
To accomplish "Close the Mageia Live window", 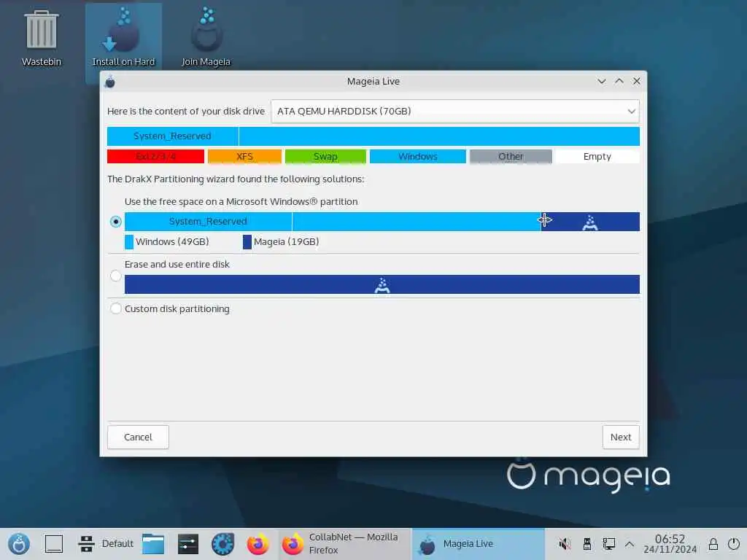I will [x=636, y=82].
